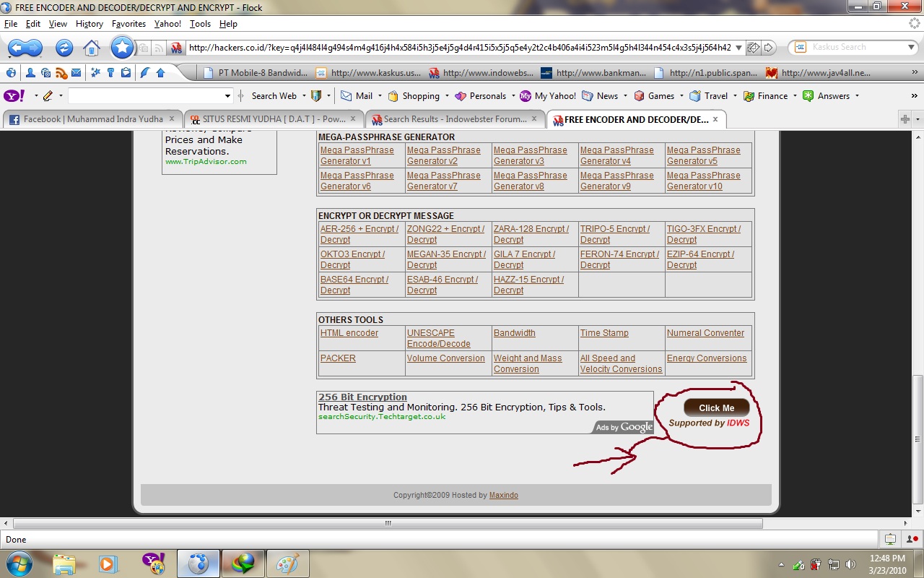Expand the address bar URL history dropdown
This screenshot has height=578, width=924.
tap(738, 48)
